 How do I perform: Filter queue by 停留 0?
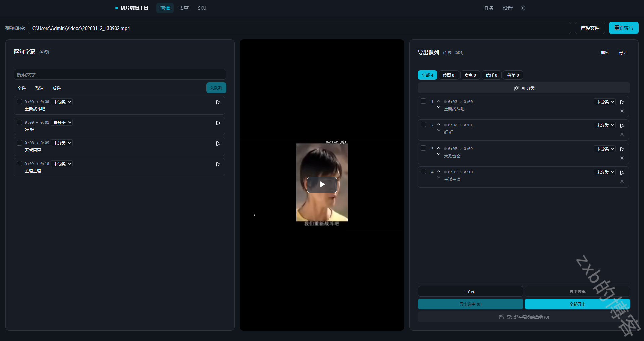(x=449, y=75)
